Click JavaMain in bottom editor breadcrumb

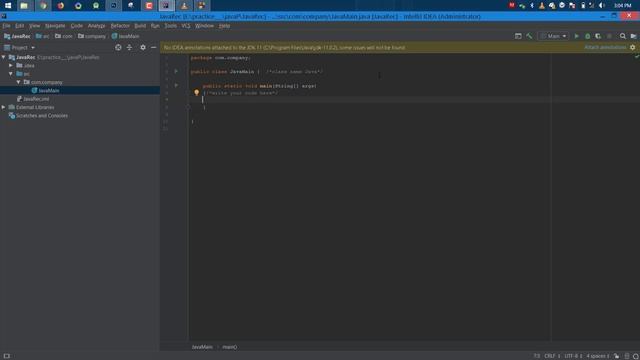202,347
